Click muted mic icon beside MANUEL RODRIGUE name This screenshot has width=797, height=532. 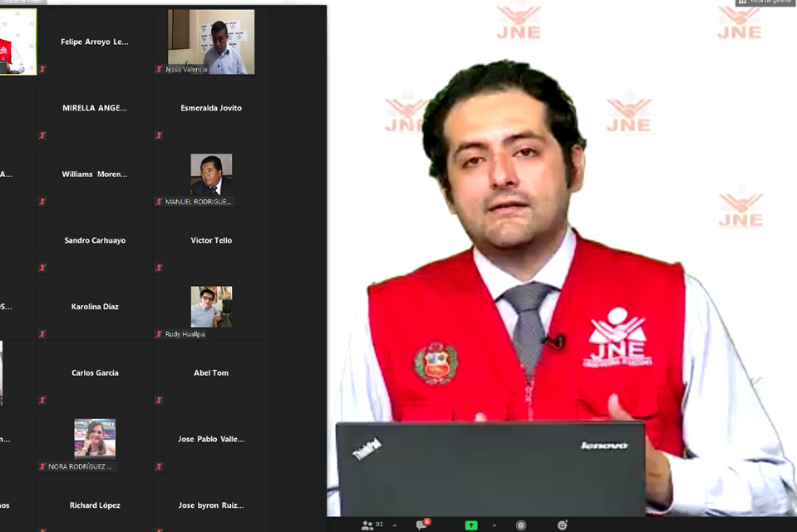click(159, 201)
